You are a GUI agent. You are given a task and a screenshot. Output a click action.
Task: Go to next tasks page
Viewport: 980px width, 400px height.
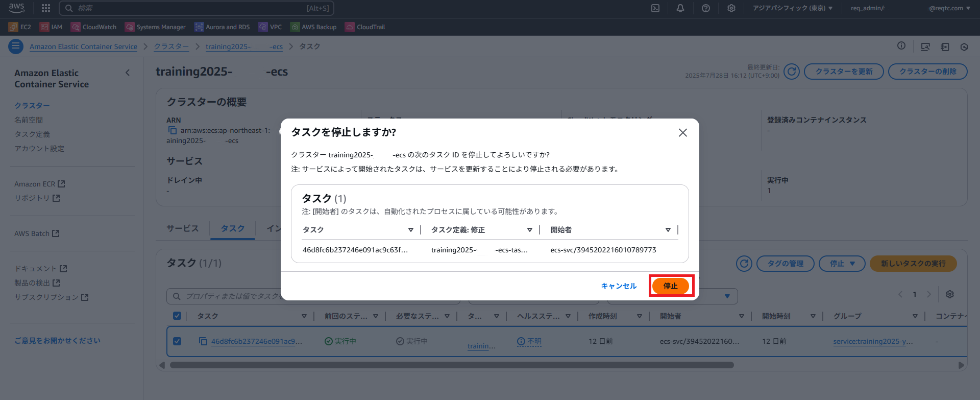[x=929, y=294]
